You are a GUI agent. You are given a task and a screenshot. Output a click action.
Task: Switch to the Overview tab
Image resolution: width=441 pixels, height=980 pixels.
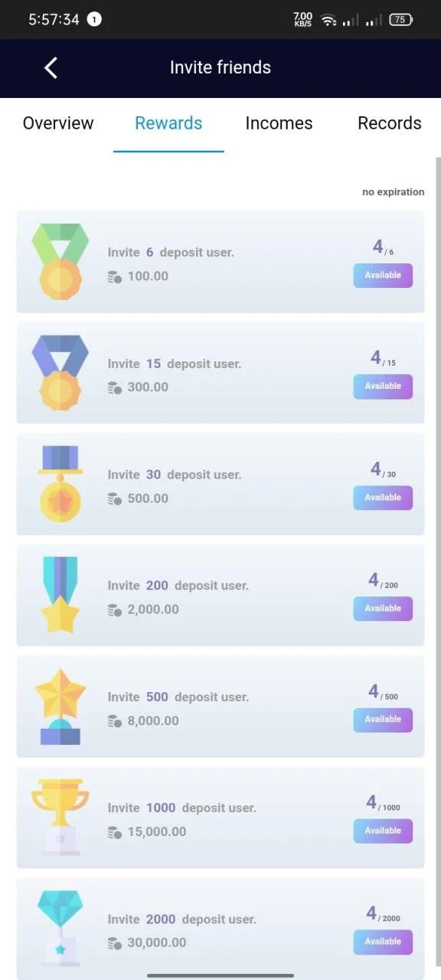point(58,123)
